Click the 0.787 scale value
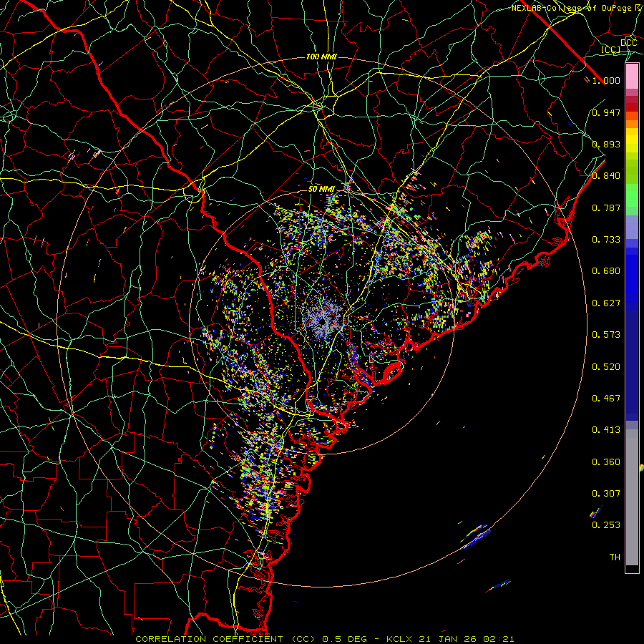This screenshot has height=644, width=644. (x=606, y=208)
